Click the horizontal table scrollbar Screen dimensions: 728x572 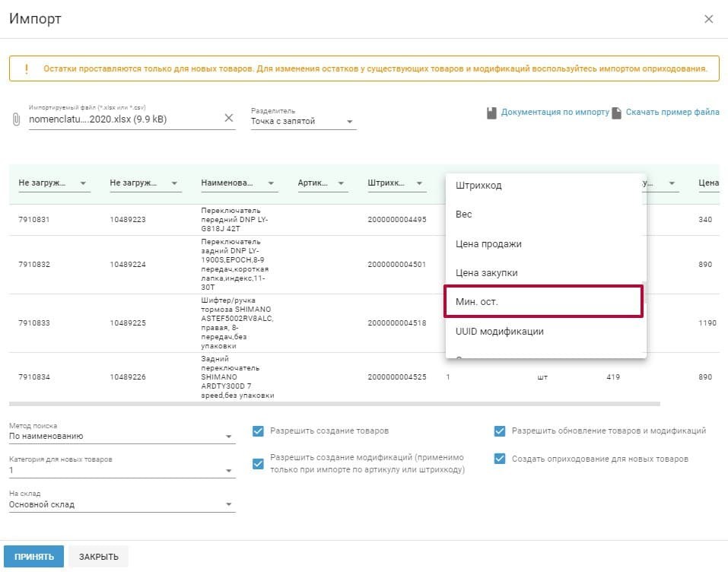[334, 404]
